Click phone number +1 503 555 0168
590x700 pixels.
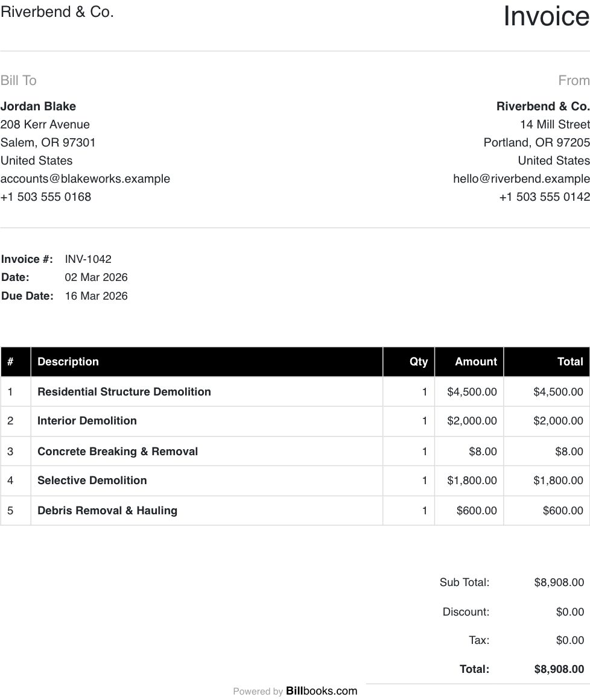46,197
